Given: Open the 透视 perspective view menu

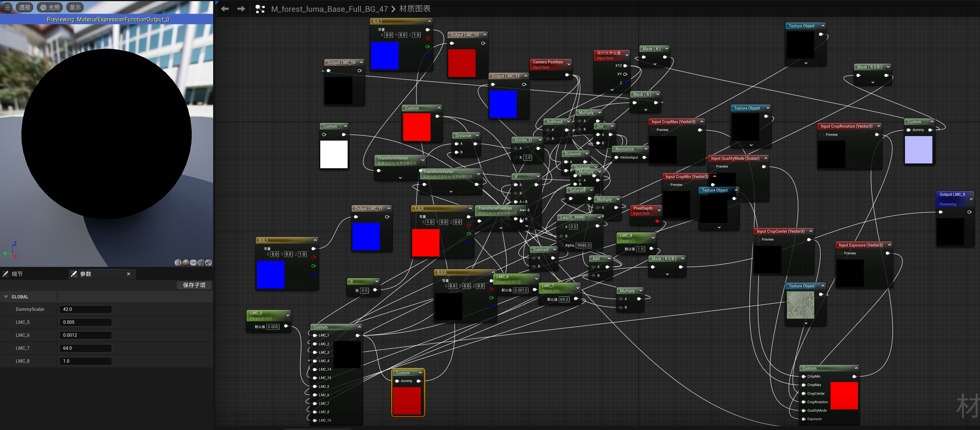Looking at the screenshot, I should tap(25, 7).
